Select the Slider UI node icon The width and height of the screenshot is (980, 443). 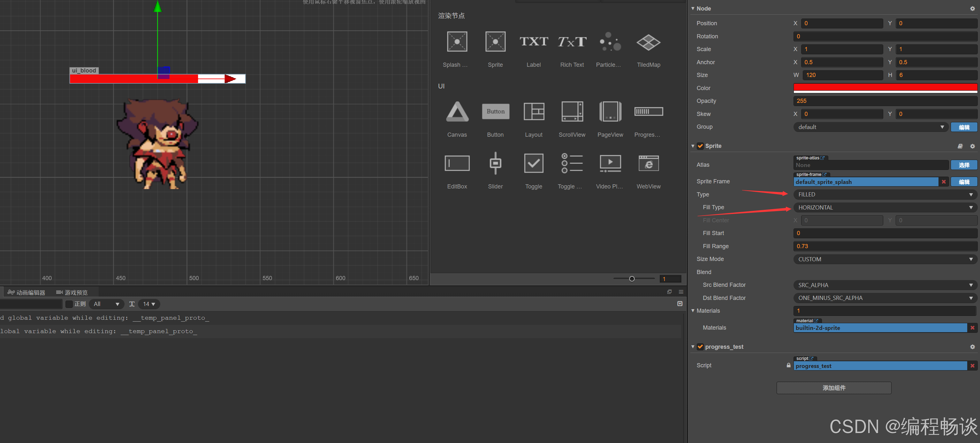tap(495, 163)
